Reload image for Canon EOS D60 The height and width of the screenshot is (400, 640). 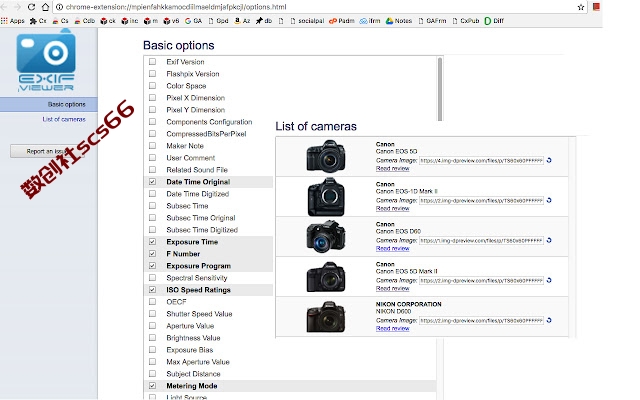[549, 240]
